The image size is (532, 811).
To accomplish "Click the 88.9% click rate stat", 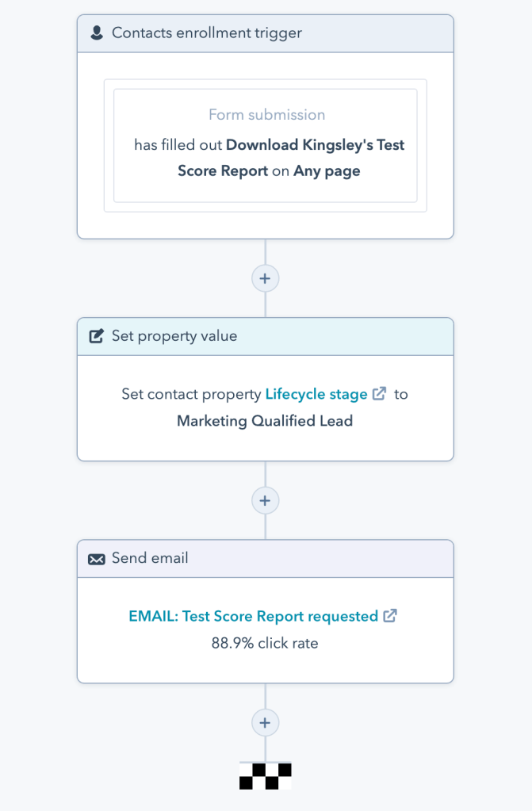I will [x=265, y=643].
